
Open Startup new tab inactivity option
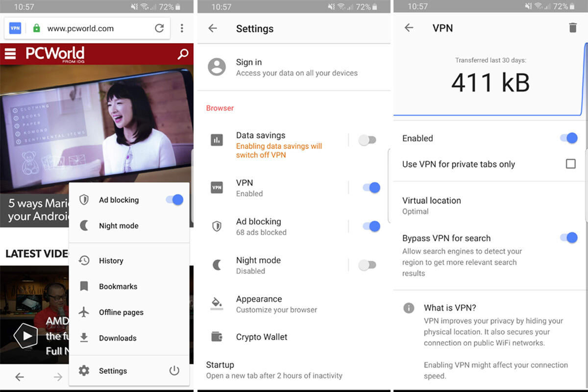coord(274,370)
